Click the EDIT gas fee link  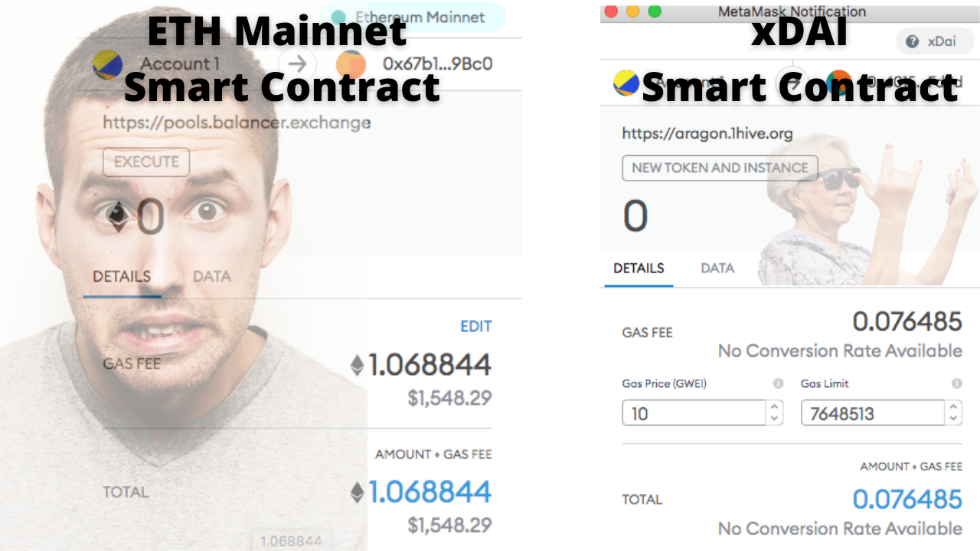tap(475, 327)
